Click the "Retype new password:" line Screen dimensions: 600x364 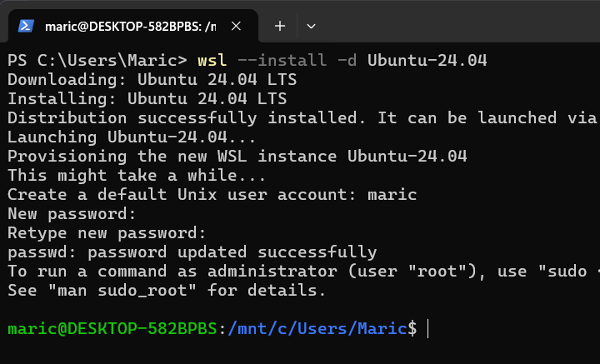click(x=107, y=232)
